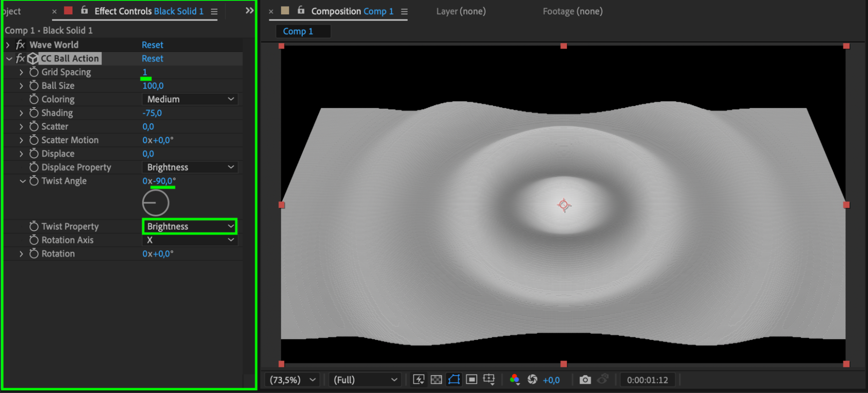Toggle the fx switch for Wave World
Image resolution: width=868 pixels, height=393 pixels.
[x=20, y=45]
